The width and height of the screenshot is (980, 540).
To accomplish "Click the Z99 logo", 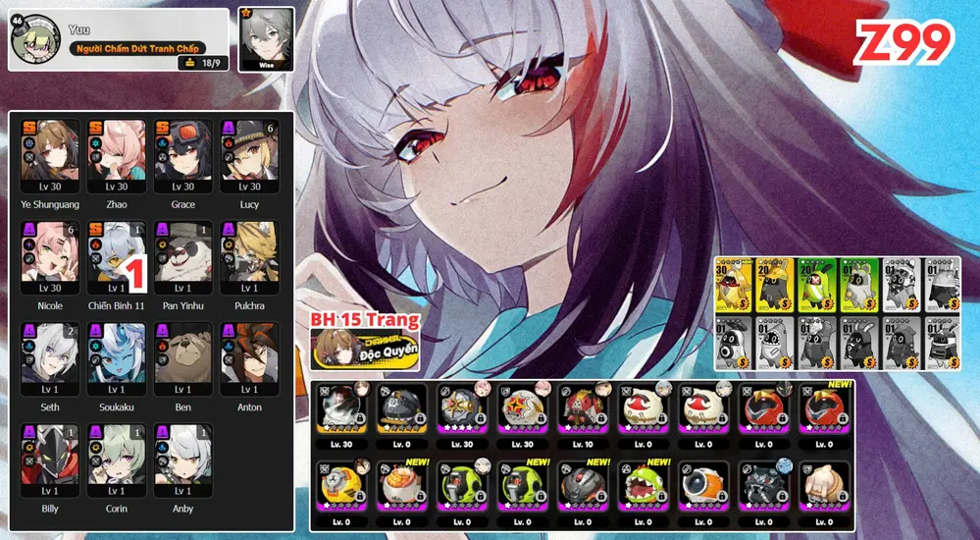I will pos(903,44).
